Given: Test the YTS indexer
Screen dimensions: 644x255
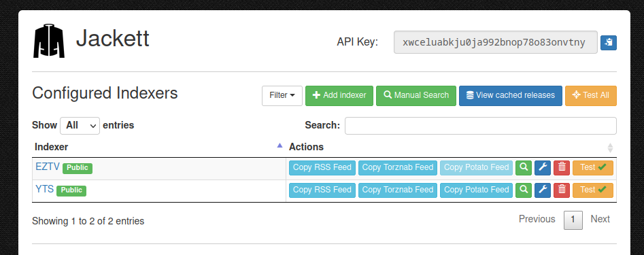Looking at the screenshot, I should [x=593, y=190].
